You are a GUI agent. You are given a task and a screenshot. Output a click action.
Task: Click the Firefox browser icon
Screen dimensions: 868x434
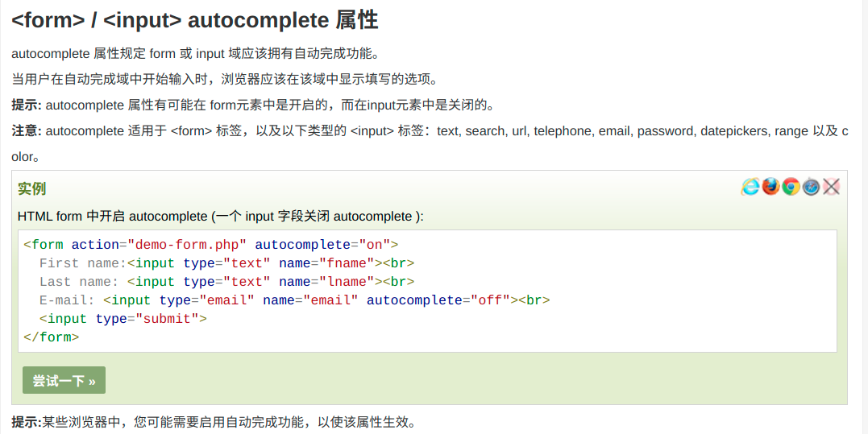click(x=771, y=187)
